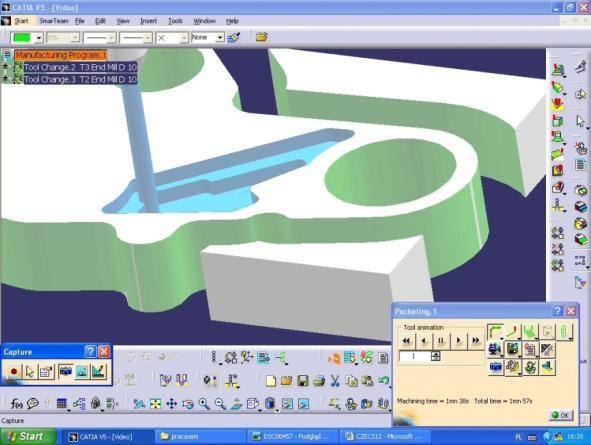The image size is (591, 445).
Task: Open the Help menu
Action: (232, 21)
